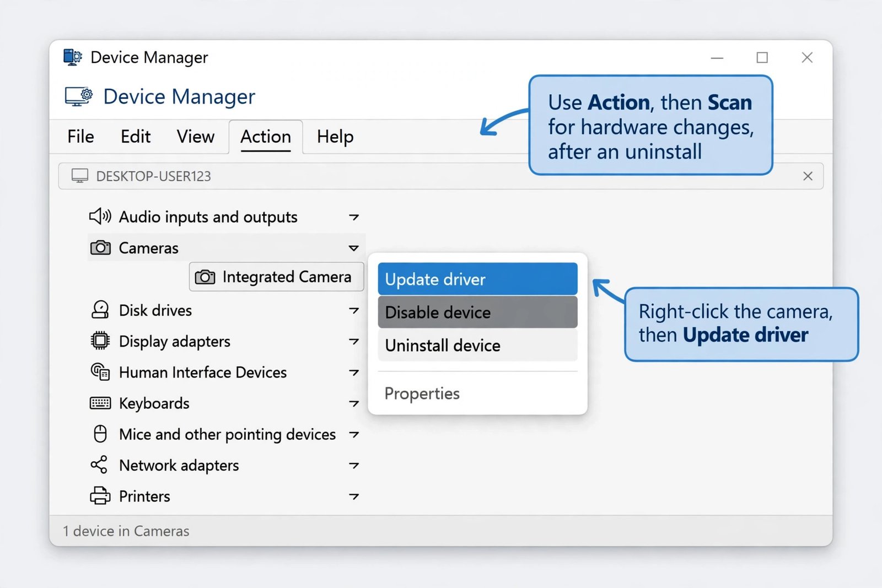Open the View menu
This screenshot has height=588, width=882.
[196, 136]
